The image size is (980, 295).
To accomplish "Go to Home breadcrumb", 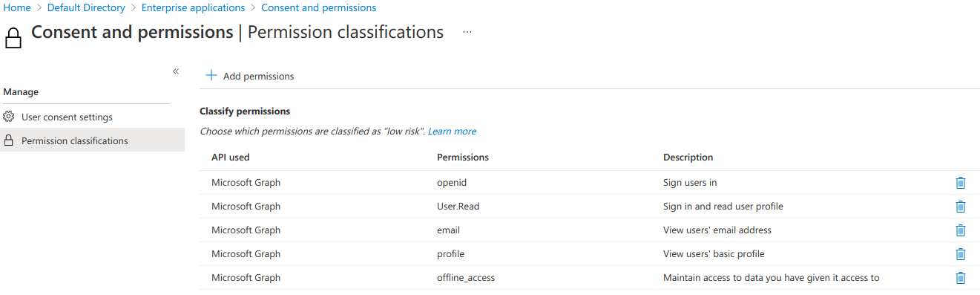I will 17,7.
